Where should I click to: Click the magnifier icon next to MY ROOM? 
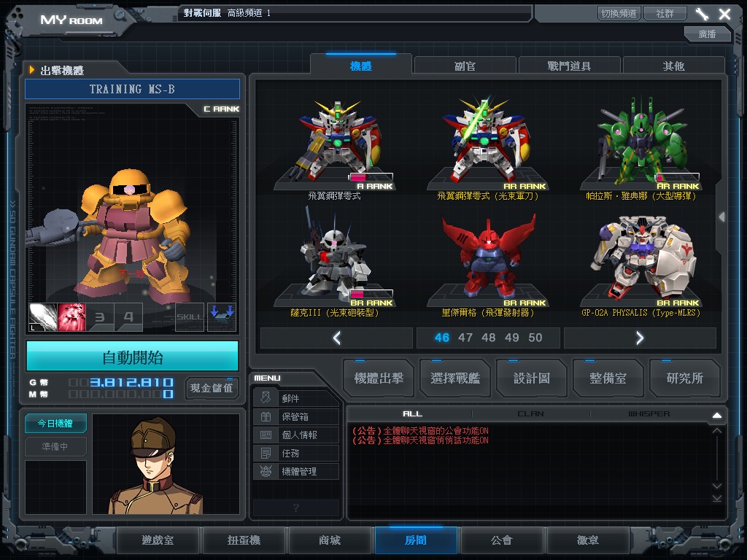(x=120, y=16)
